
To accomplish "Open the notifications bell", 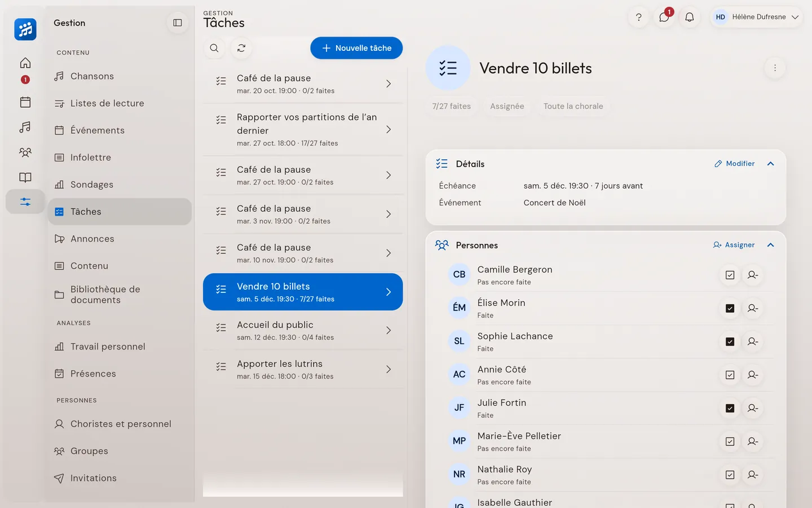I will [x=690, y=17].
